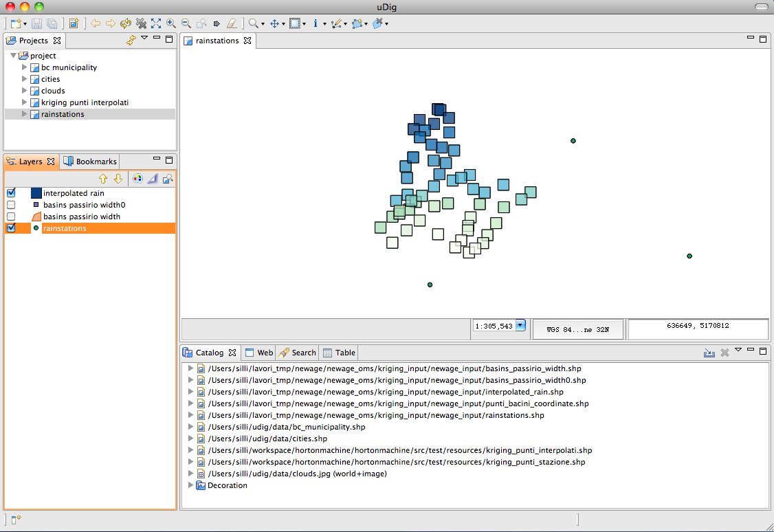Move layer down with yellow down arrow

coord(118,179)
